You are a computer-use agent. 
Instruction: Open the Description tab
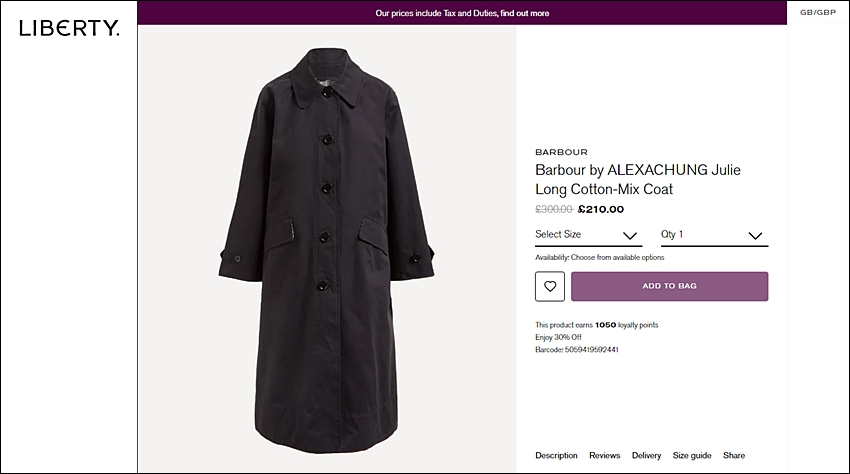pos(556,456)
